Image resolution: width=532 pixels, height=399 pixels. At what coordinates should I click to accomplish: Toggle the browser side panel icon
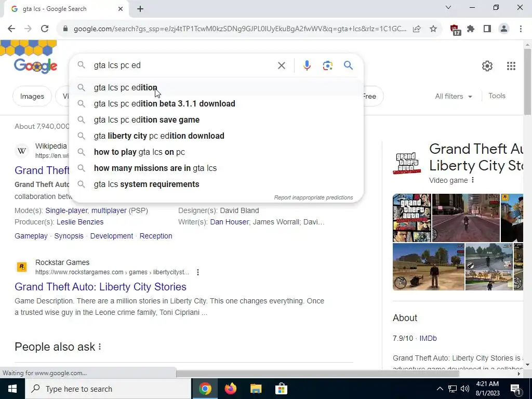487,29
